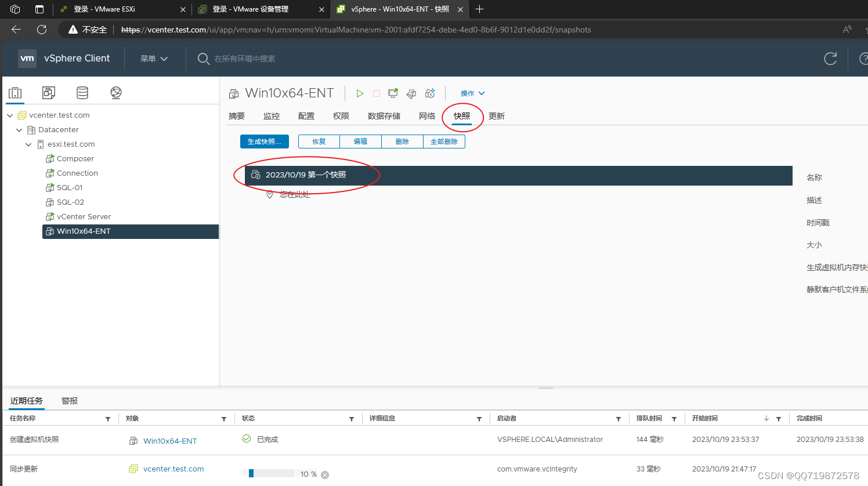868x486 pixels.
Task: Switch to the 更新 tab
Action: pos(497,116)
